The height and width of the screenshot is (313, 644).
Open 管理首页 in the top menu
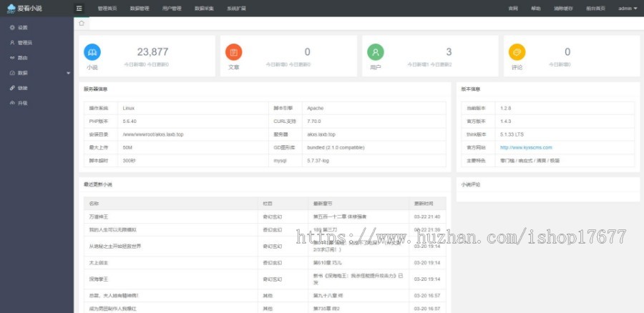point(107,8)
